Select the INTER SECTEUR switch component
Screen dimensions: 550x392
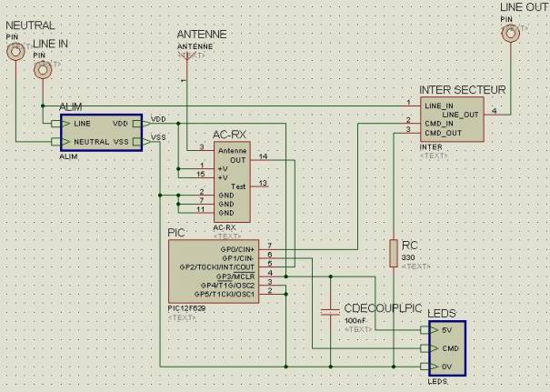click(452, 119)
